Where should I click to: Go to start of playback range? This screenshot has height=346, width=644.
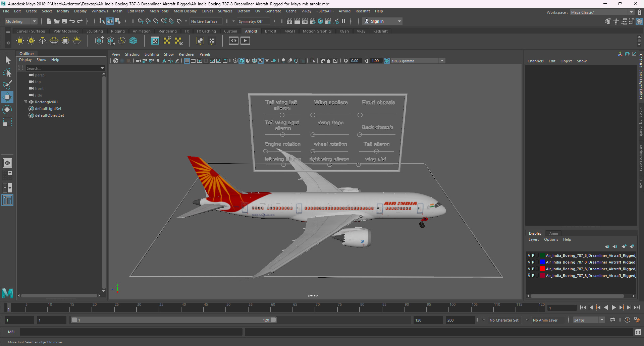(583, 307)
